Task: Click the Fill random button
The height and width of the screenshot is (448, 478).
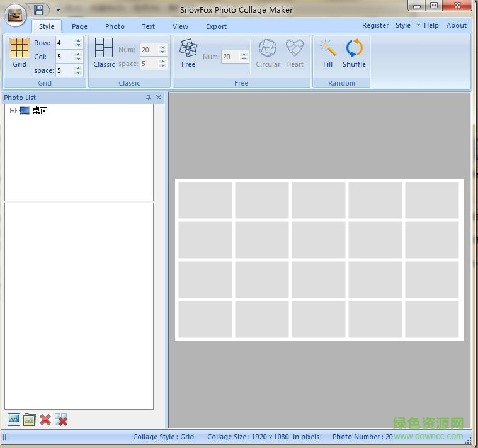Action: [327, 52]
